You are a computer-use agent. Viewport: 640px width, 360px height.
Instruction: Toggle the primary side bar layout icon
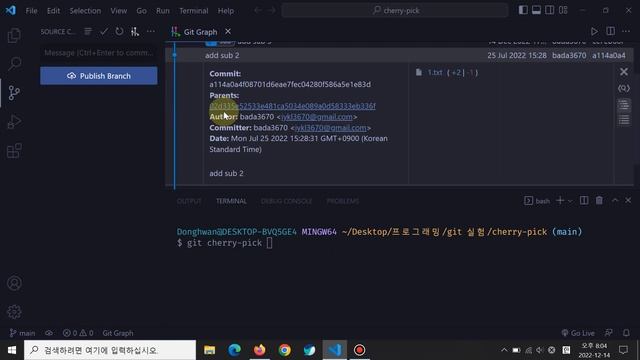[523, 10]
